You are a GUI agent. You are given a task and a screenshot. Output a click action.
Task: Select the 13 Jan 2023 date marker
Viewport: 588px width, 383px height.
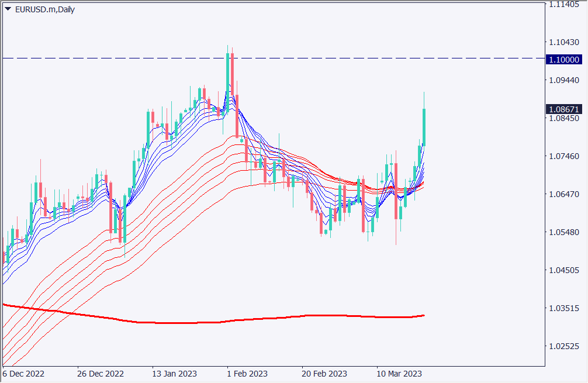coord(174,374)
